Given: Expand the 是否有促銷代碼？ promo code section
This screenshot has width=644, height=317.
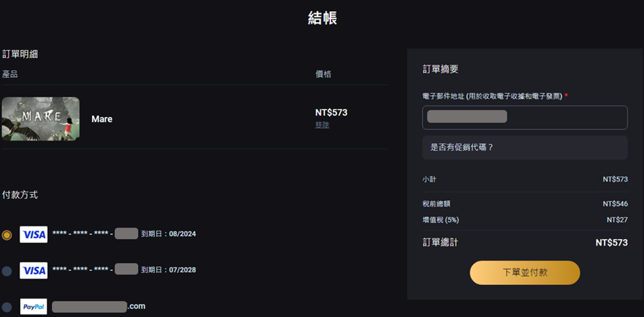Looking at the screenshot, I should (525, 148).
